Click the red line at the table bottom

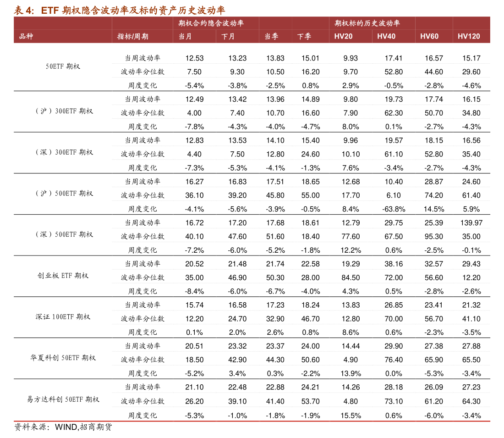click(x=252, y=421)
